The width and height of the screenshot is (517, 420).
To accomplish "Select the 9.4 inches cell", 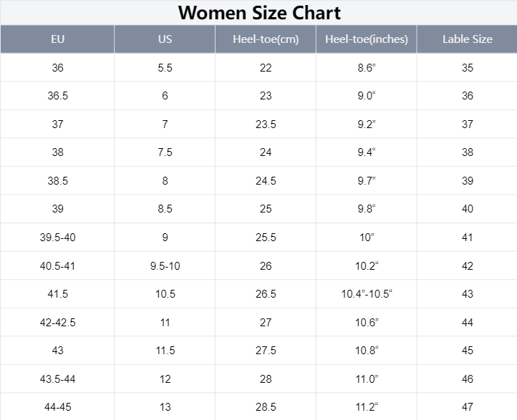I will [x=367, y=152].
